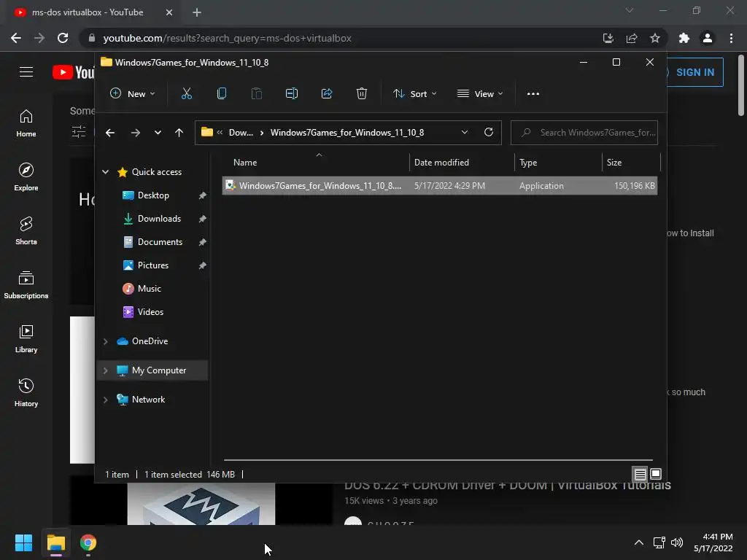Click SIGN IN button on YouTube
This screenshot has height=560, width=747.
point(695,72)
